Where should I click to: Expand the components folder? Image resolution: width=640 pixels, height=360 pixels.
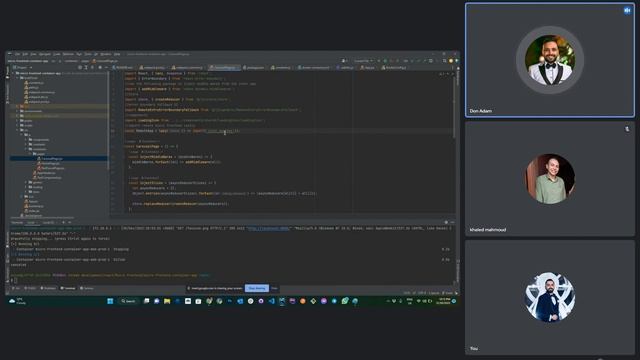click(x=26, y=140)
